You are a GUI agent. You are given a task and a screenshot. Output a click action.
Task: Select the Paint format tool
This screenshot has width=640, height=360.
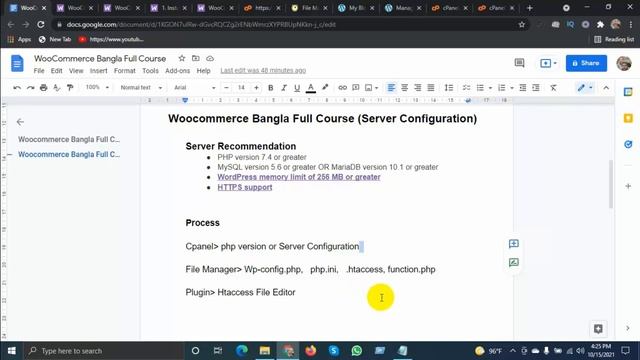coord(70,88)
